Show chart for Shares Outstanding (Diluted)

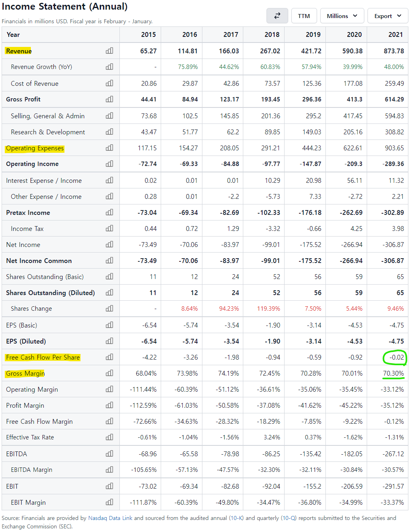point(109,293)
